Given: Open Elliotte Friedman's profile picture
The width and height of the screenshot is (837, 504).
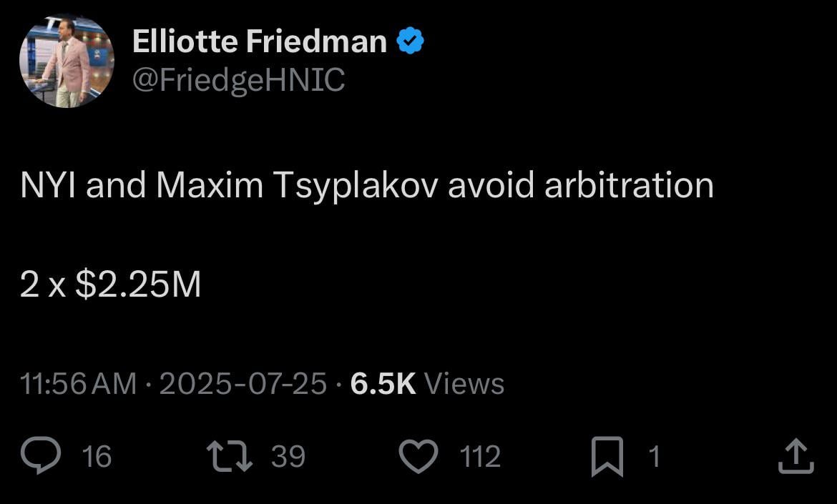Looking at the screenshot, I should pyautogui.click(x=66, y=61).
